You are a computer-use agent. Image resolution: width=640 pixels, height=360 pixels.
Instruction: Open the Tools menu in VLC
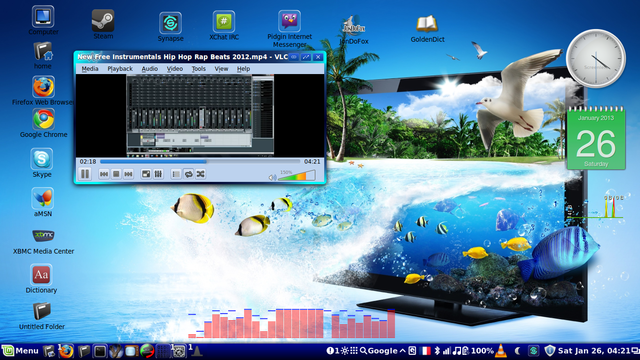199,69
